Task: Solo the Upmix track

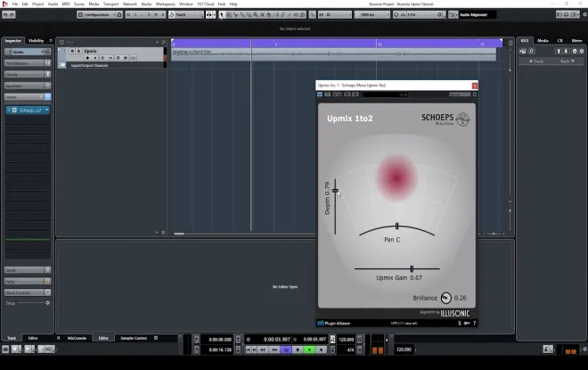Action: tap(78, 51)
